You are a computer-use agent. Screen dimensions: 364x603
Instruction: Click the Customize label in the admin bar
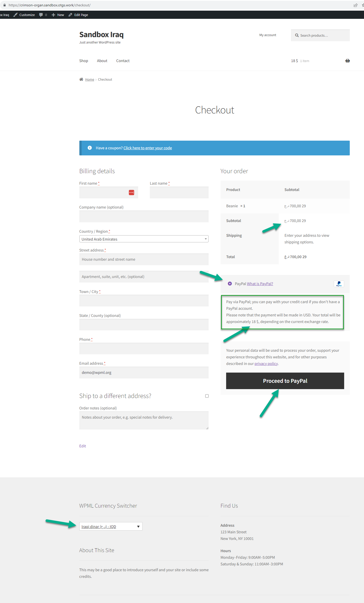click(x=27, y=15)
